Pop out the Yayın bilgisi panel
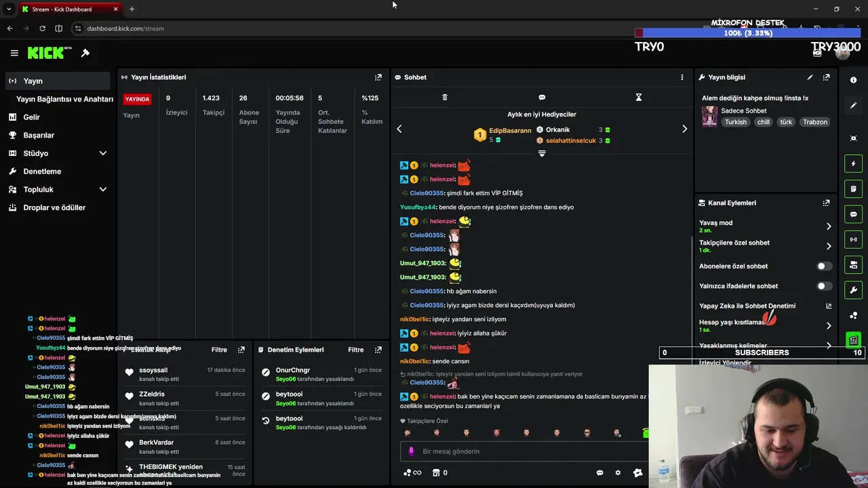The width and height of the screenshot is (868, 488). point(826,77)
